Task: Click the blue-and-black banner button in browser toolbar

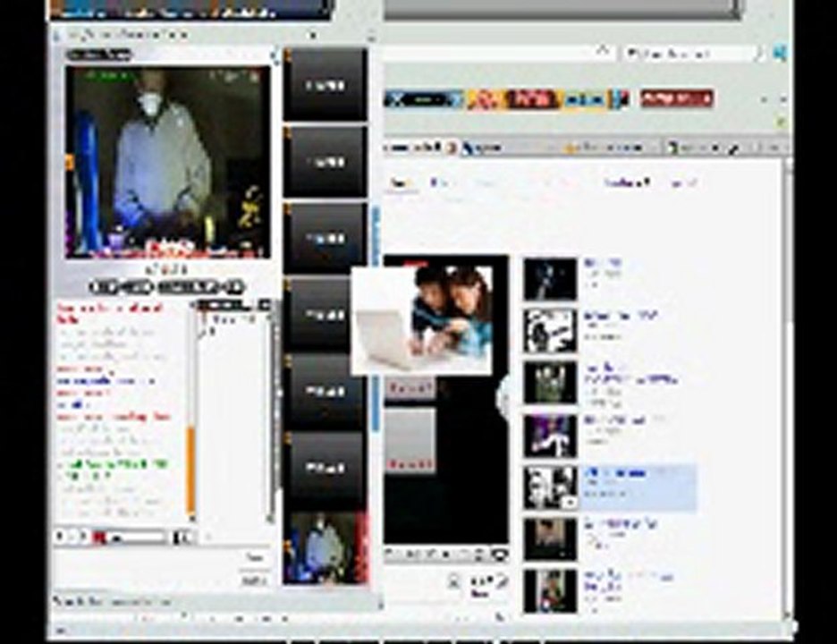Action: [425, 99]
